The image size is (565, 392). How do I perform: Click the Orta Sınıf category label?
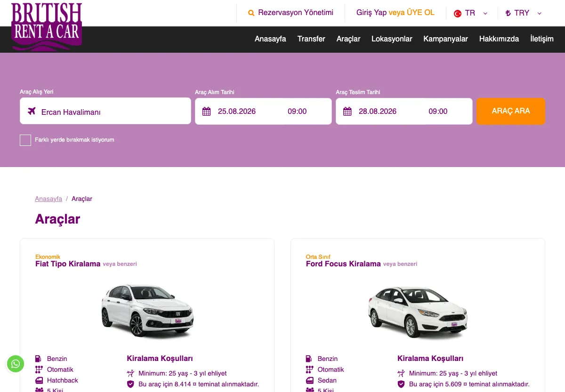point(318,257)
